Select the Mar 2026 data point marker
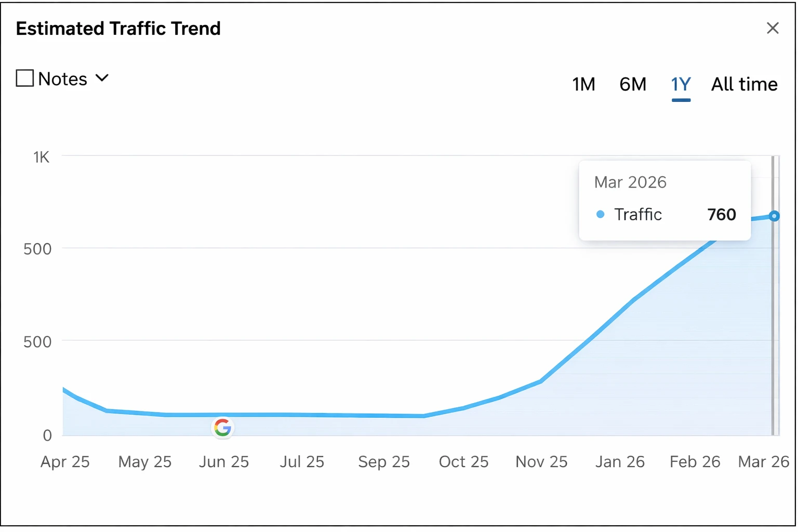 (x=774, y=216)
